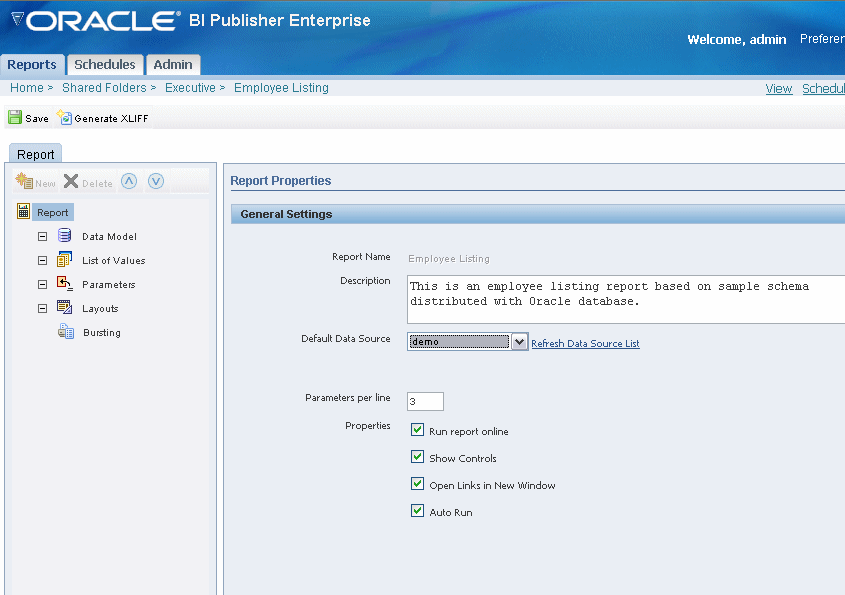Click the Parameters icon in tree
This screenshot has height=595, width=845.
65,283
